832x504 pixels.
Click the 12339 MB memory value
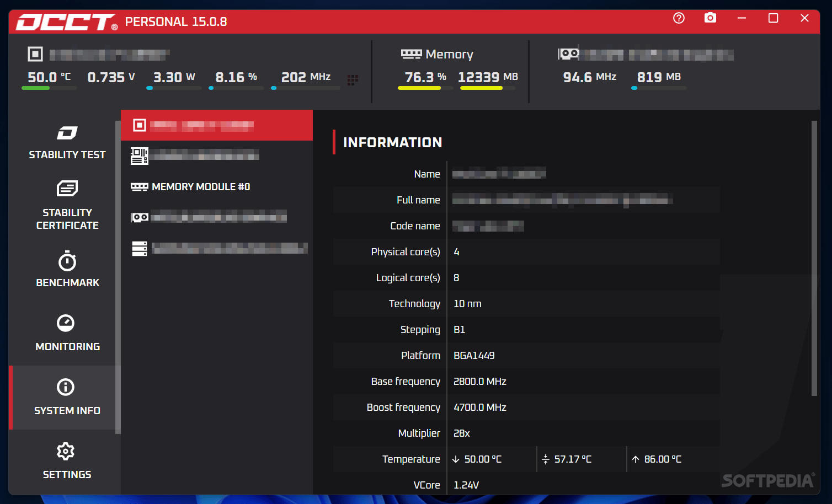coord(488,77)
